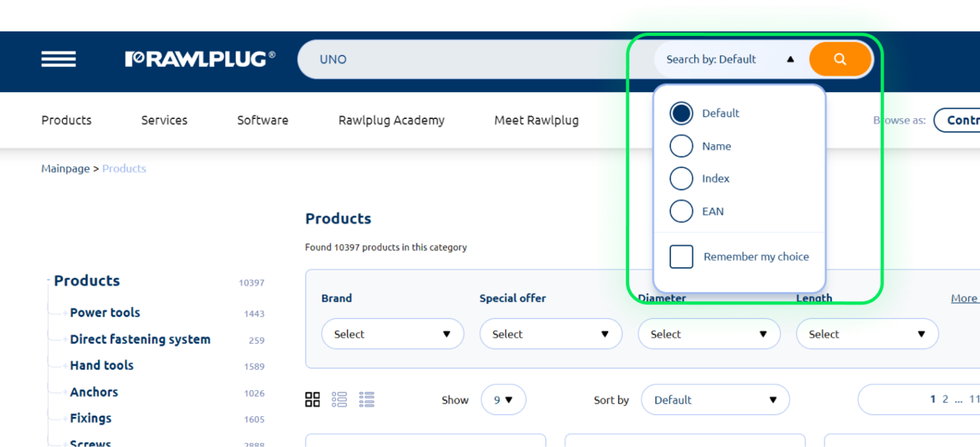Open the Length Select dropdown
The width and height of the screenshot is (980, 447).
pos(867,334)
